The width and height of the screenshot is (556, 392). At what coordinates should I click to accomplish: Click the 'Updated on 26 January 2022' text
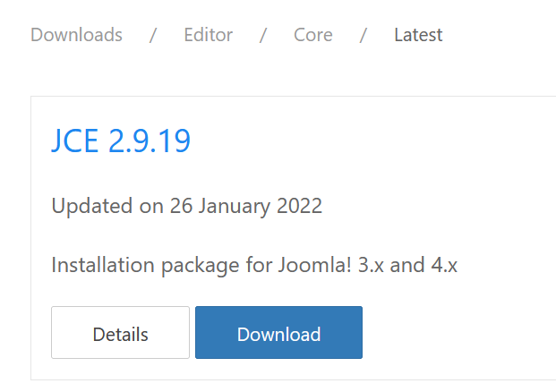tap(187, 206)
